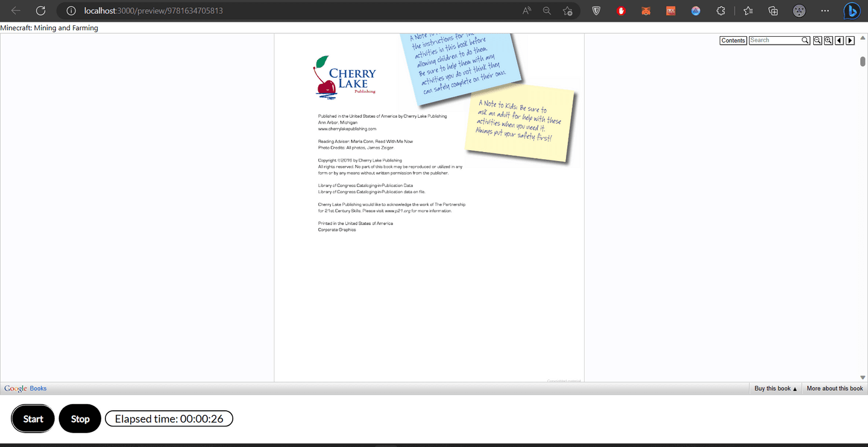The width and height of the screenshot is (868, 447).
Task: Open the Collections icon
Action: click(773, 11)
